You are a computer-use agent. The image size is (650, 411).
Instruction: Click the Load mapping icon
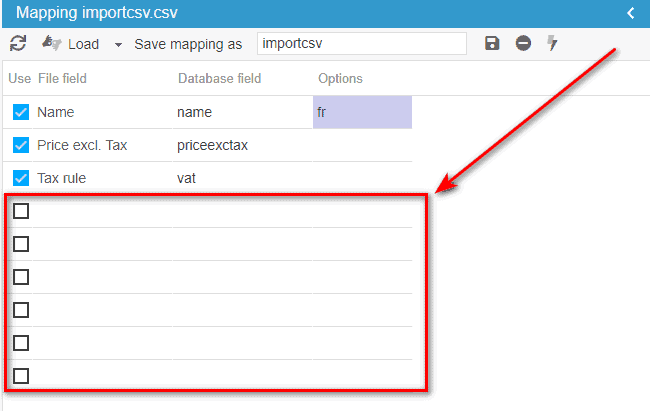(x=52, y=44)
